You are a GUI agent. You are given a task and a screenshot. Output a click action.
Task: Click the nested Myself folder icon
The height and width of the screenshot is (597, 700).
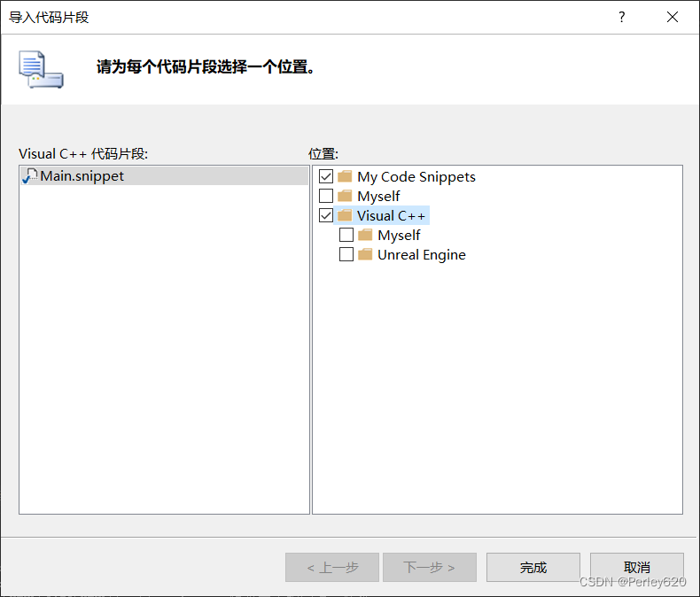(365, 235)
